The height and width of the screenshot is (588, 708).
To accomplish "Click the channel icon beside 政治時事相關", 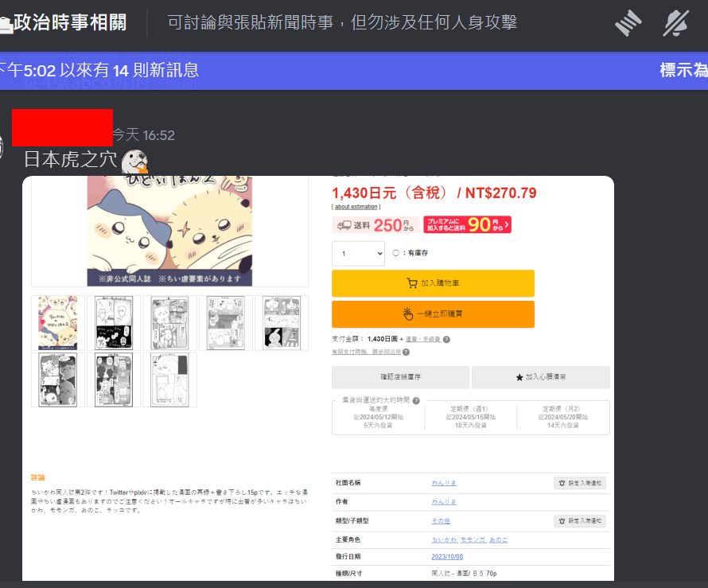I will pyautogui.click(x=6, y=24).
